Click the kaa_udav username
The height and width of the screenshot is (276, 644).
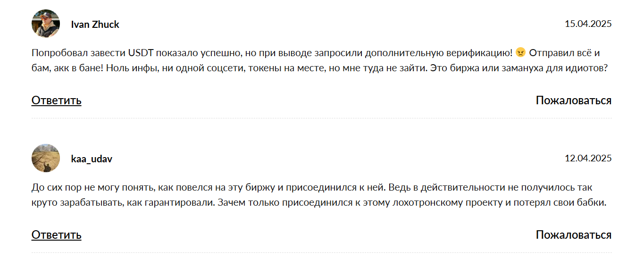(92, 159)
